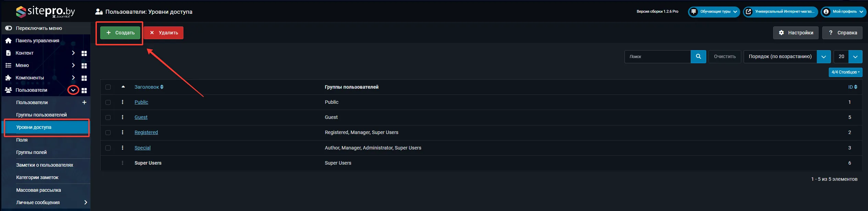This screenshot has height=211, width=868.
Task: Open the ordering dropdown Порядок (по возрастанию)
Action: coord(787,57)
